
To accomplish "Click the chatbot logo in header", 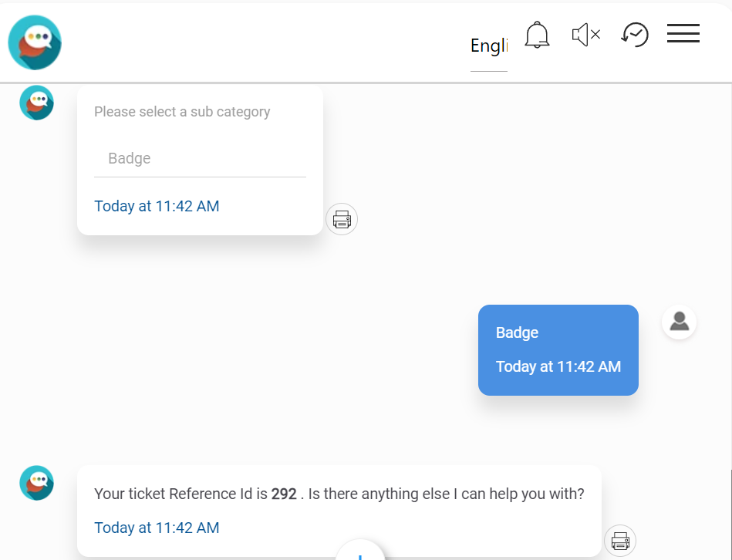I will coord(35,42).
